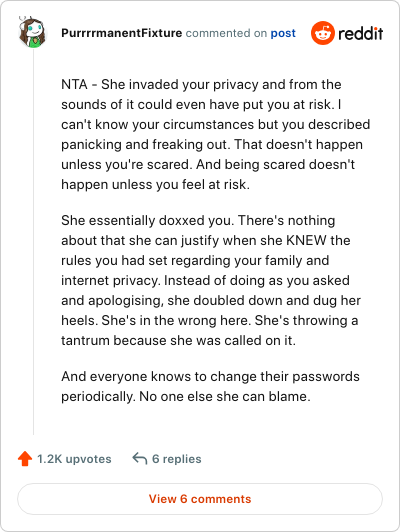Click the "NTA" verdict at comment start
400x532 pixels.
click(74, 84)
